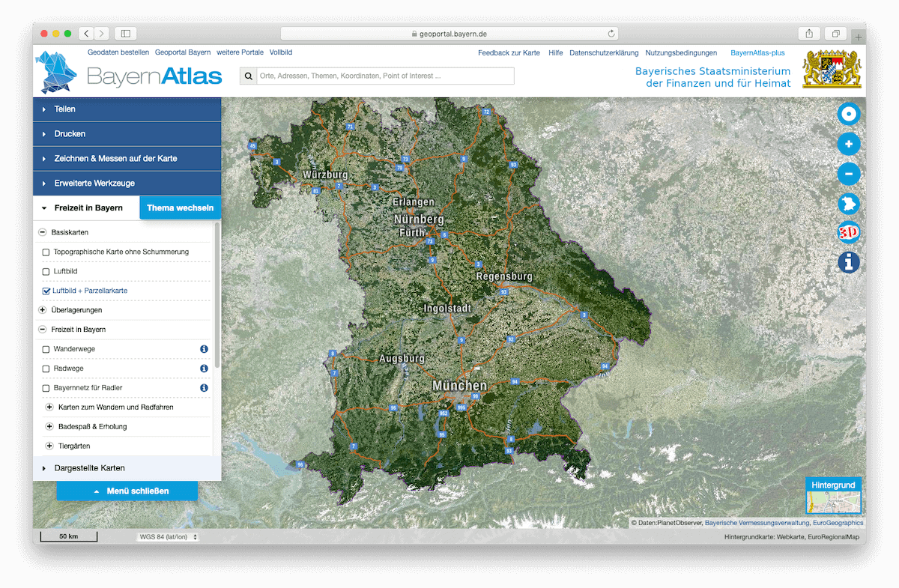Enable the Luftbild basemap checkbox
899x588 pixels.
[x=46, y=271]
